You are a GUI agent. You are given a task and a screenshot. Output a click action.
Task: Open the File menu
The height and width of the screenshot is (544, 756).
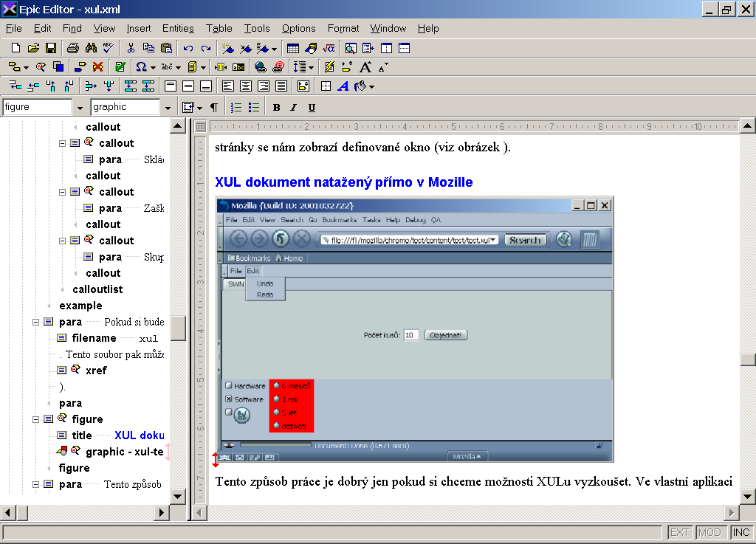13,29
